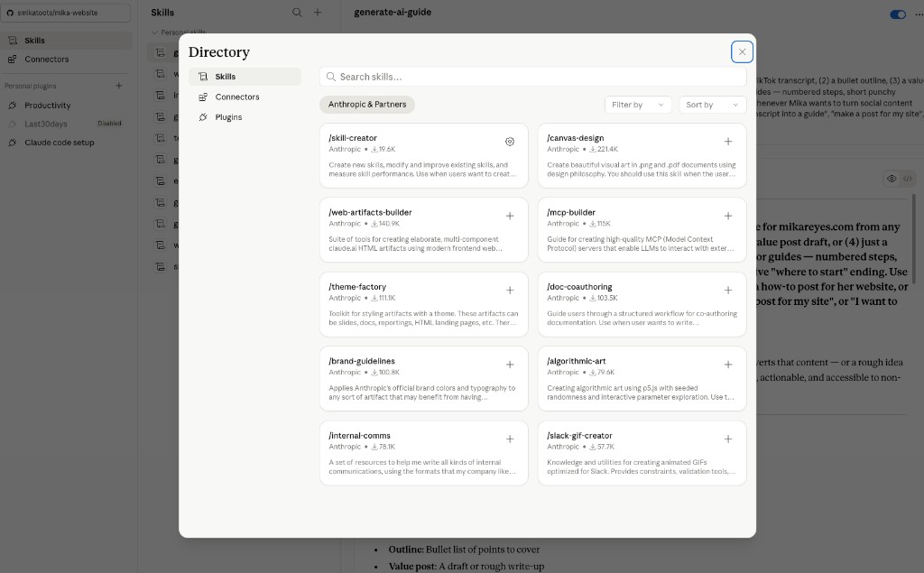Open settings gear for skill-creator
This screenshot has height=573, width=924.
coord(510,142)
